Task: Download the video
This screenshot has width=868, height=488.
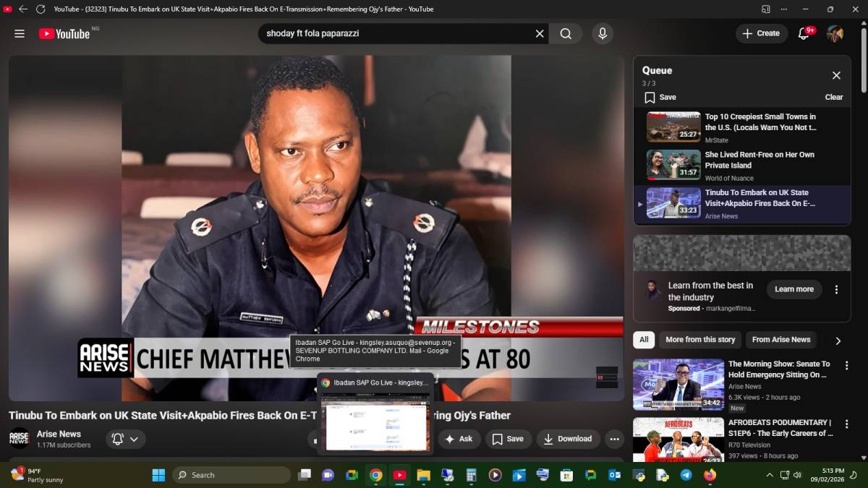Action: click(568, 439)
